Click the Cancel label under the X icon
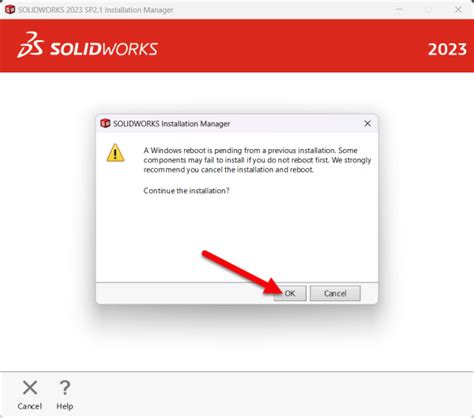474x418 pixels. pos(30,406)
